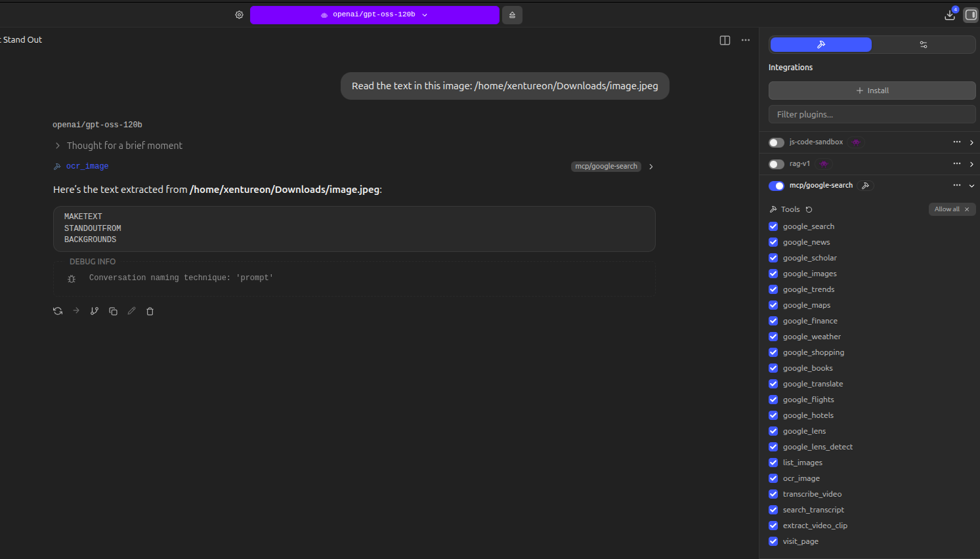Enable the rag-v1 plugin

pyautogui.click(x=777, y=164)
